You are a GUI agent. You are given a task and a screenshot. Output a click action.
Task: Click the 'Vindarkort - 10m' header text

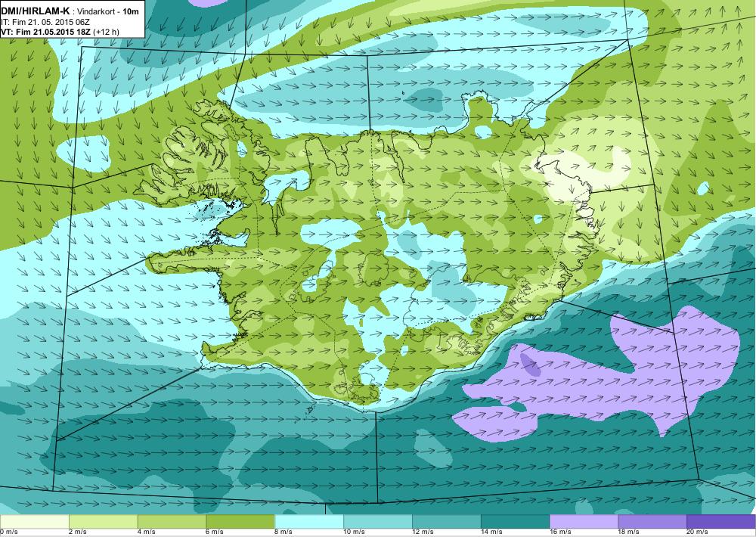pyautogui.click(x=108, y=11)
